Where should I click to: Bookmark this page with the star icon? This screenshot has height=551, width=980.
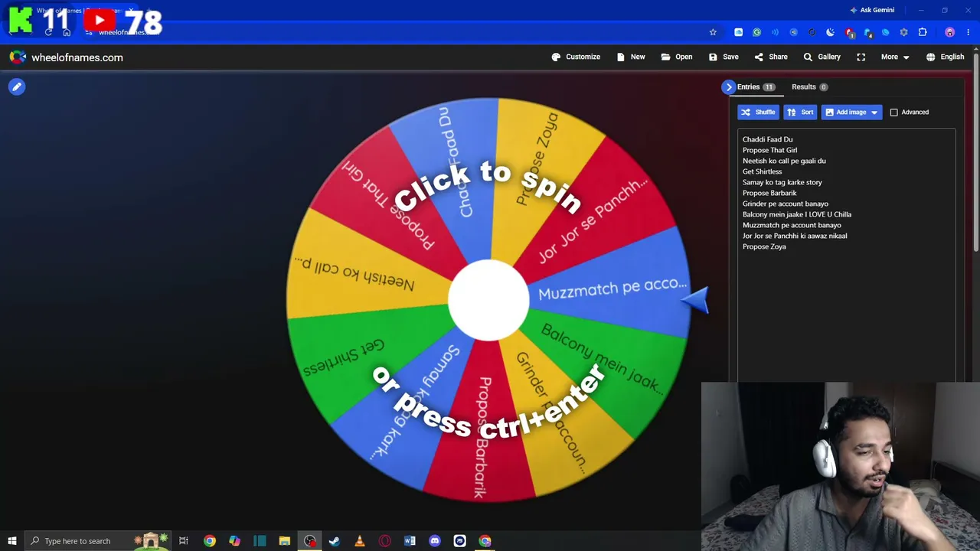tap(713, 32)
